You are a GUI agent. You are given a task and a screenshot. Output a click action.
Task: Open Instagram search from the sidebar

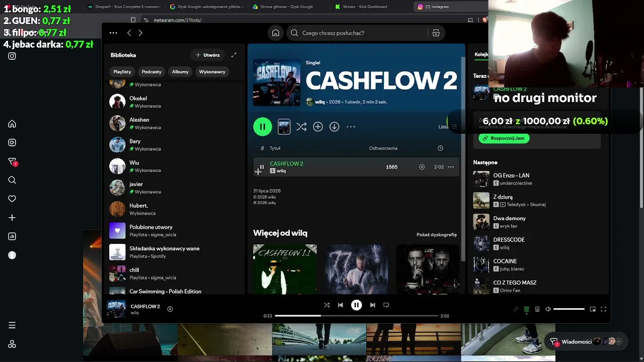(x=12, y=180)
